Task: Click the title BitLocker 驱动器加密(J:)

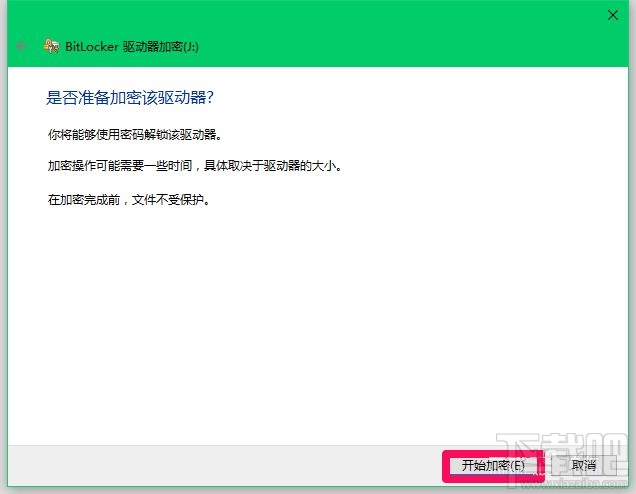Action: click(132, 47)
